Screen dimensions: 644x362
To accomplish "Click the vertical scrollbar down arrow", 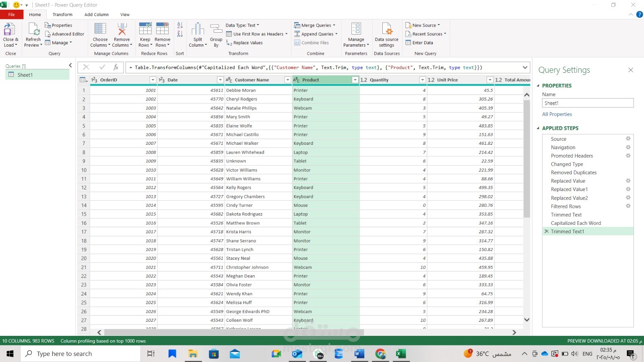I will 526,320.
